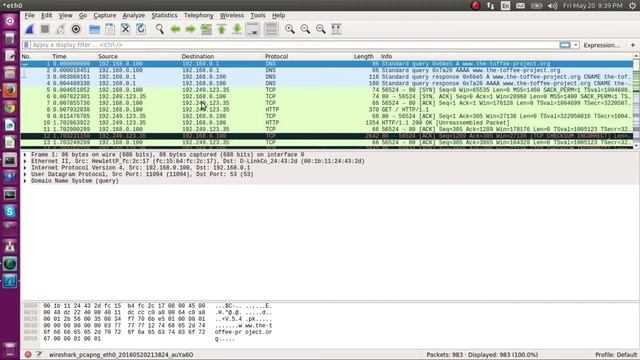This screenshot has width=640, height=360.
Task: Toggle auto-scroll during live capture
Action: tap(253, 29)
